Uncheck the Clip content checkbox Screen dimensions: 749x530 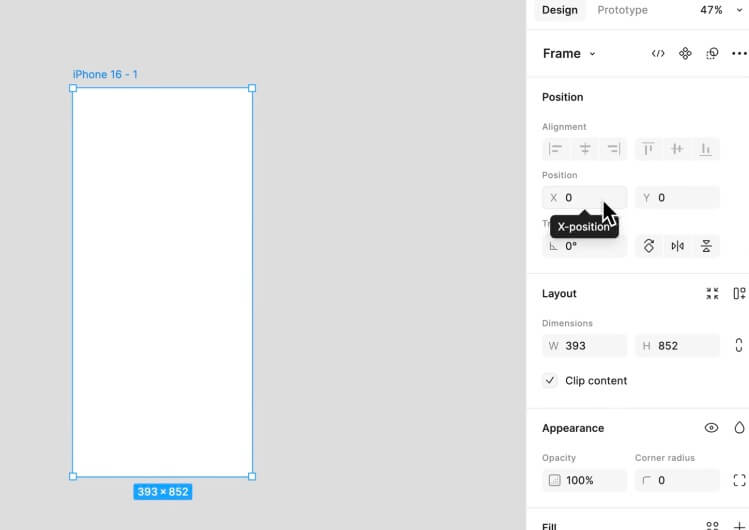(550, 381)
